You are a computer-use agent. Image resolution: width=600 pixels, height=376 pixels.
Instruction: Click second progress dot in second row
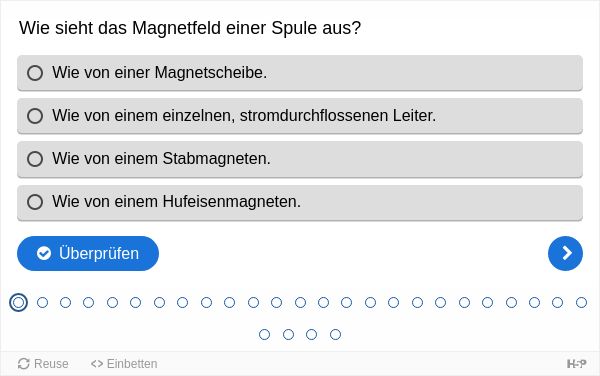click(288, 335)
